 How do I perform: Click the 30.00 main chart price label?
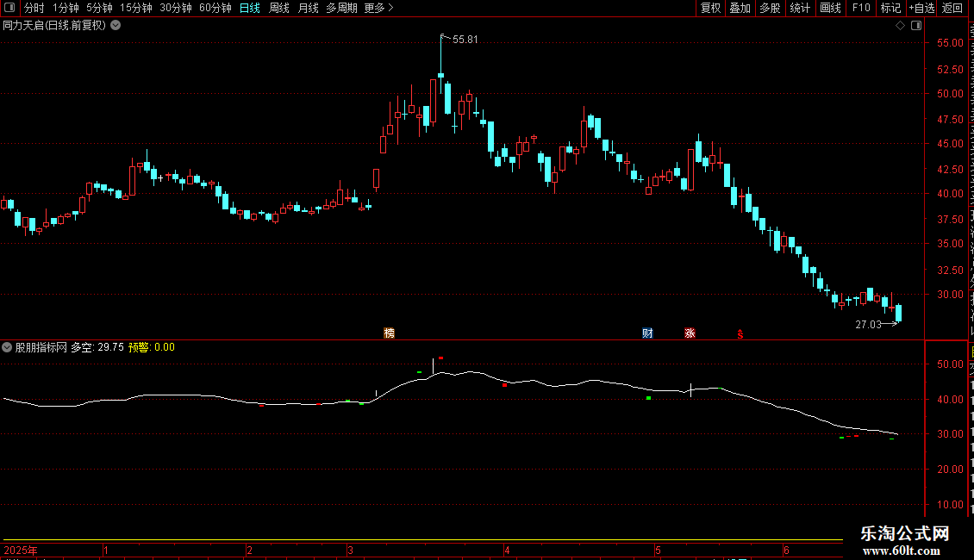(x=951, y=295)
